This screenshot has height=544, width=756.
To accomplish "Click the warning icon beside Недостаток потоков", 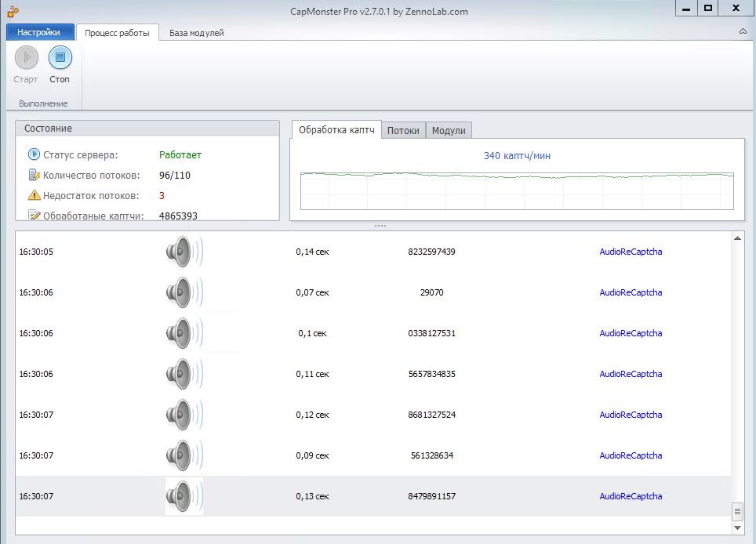I will 34,195.
